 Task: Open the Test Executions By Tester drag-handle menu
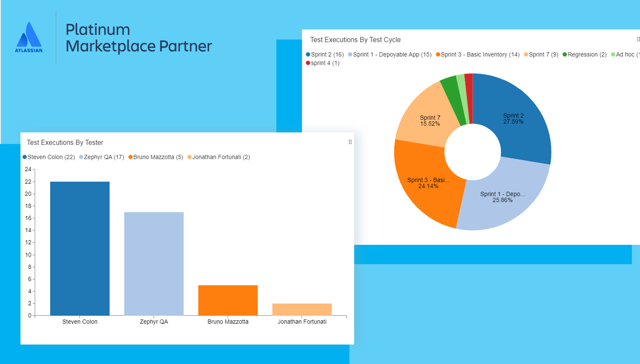pos(350,142)
